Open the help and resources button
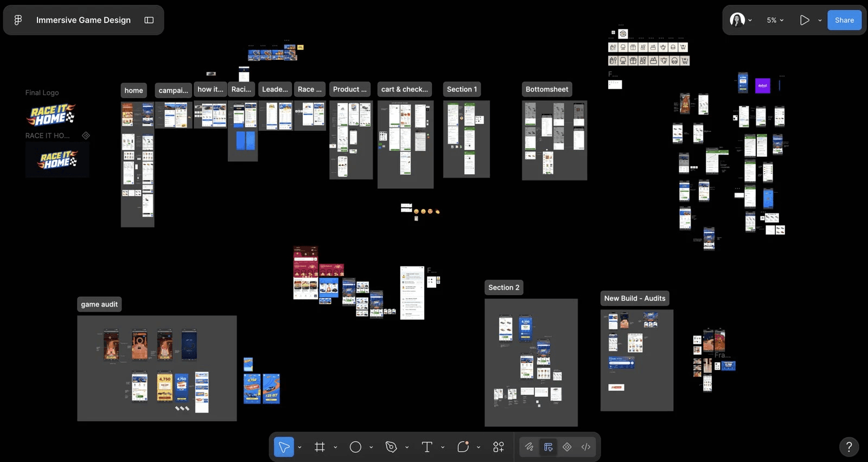 (x=849, y=447)
